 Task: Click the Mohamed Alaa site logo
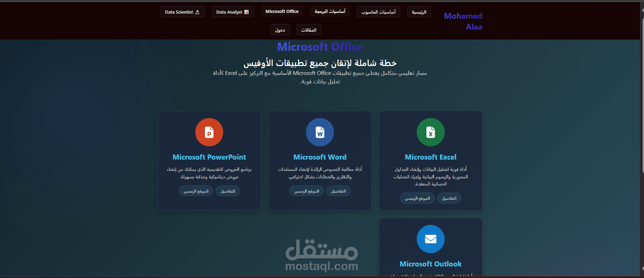tap(463, 21)
